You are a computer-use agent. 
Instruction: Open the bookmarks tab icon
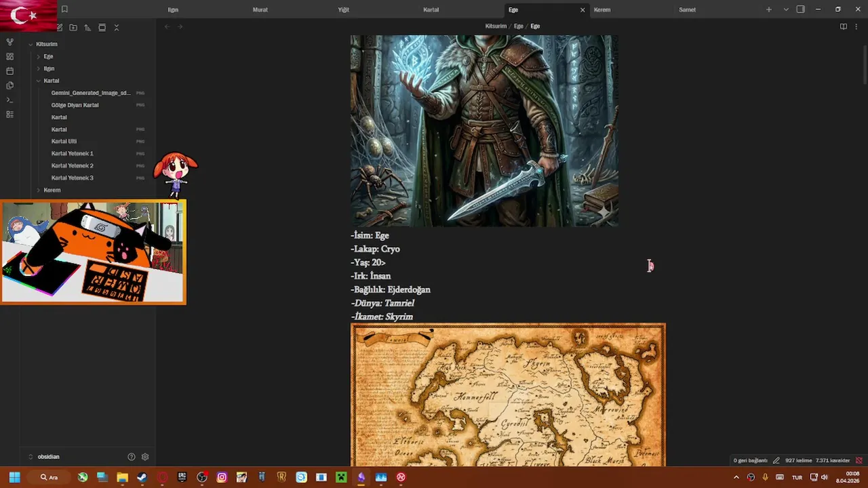point(64,9)
